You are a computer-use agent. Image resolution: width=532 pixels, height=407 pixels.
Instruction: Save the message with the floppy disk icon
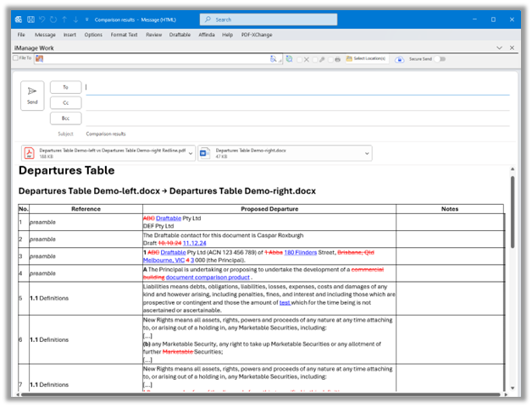click(x=30, y=19)
